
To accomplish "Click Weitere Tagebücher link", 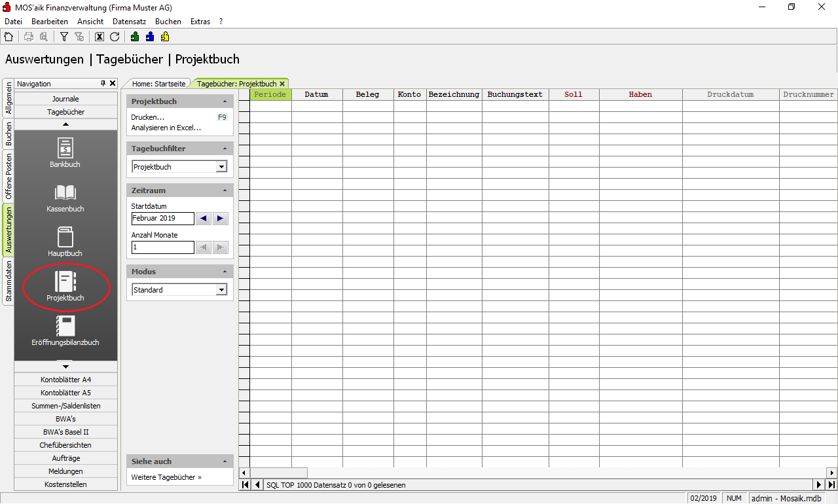I will [166, 477].
